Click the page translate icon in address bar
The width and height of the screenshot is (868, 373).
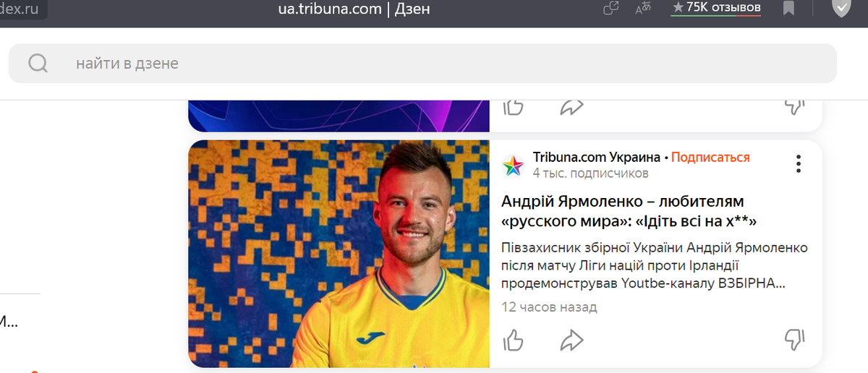coord(642,9)
